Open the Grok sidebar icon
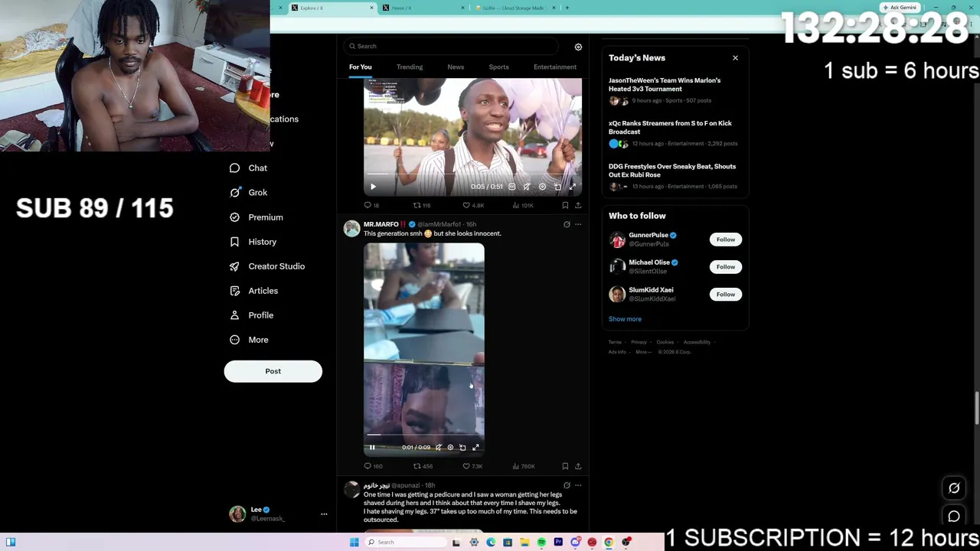This screenshot has height=551, width=980. pyautogui.click(x=234, y=193)
